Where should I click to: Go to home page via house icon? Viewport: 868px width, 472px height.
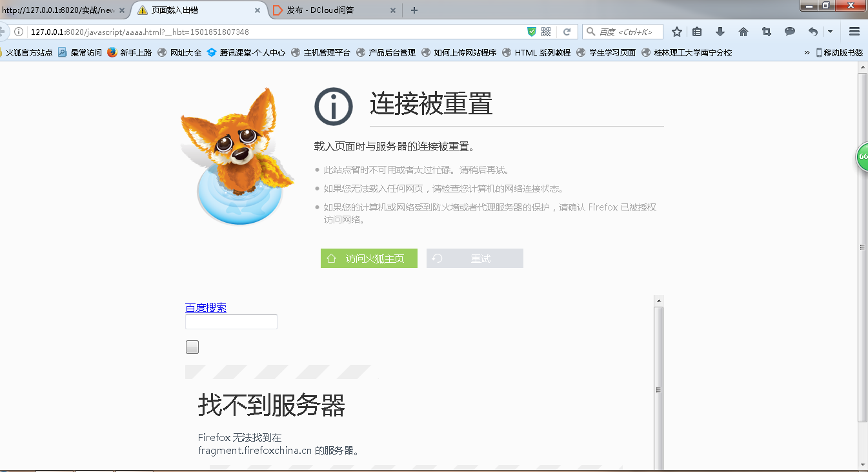click(743, 32)
